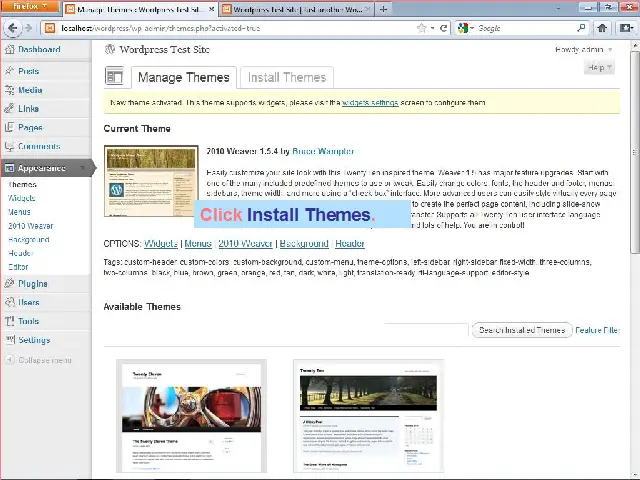Click the Search Installed Themes button

(522, 330)
